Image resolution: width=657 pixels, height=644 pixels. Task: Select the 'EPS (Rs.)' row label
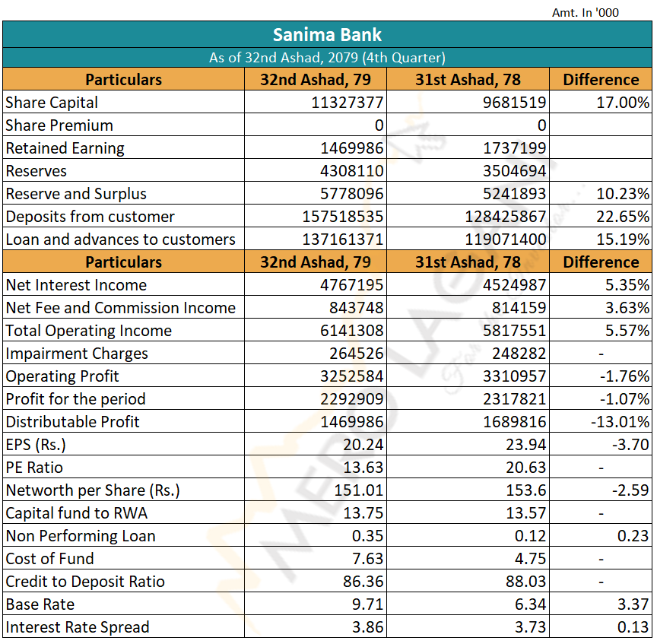(x=36, y=445)
